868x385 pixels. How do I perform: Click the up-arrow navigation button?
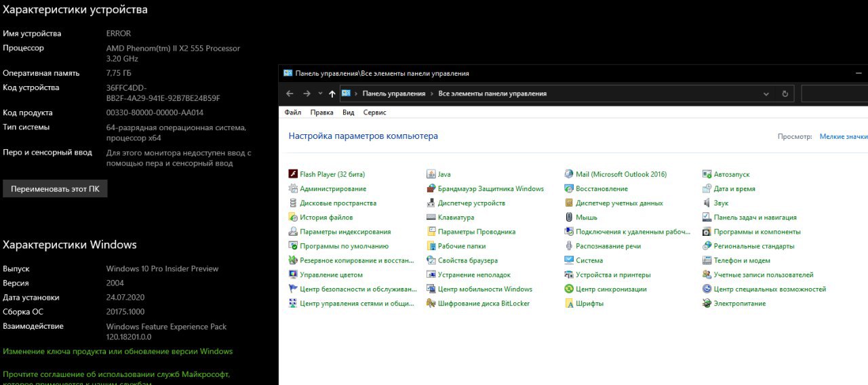[332, 94]
